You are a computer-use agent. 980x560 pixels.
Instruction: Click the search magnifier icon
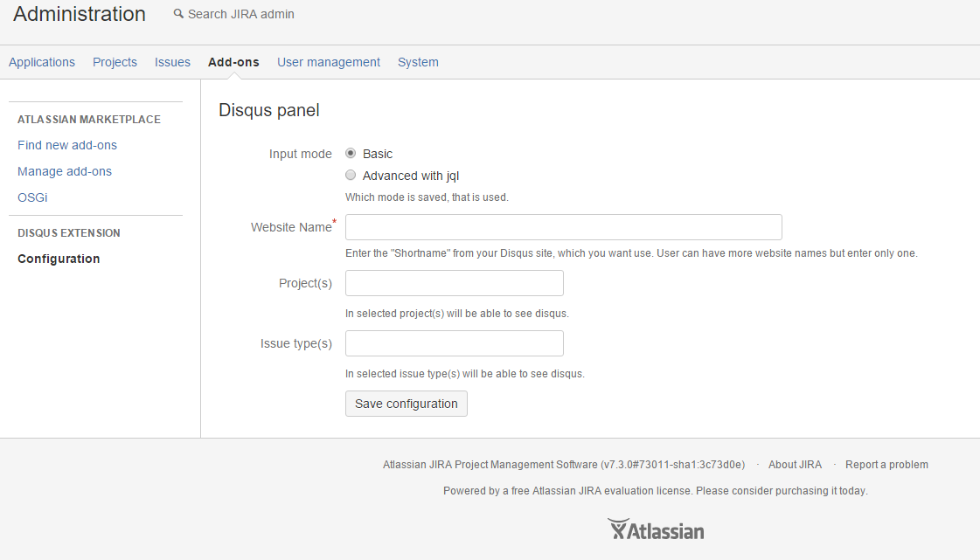[178, 14]
